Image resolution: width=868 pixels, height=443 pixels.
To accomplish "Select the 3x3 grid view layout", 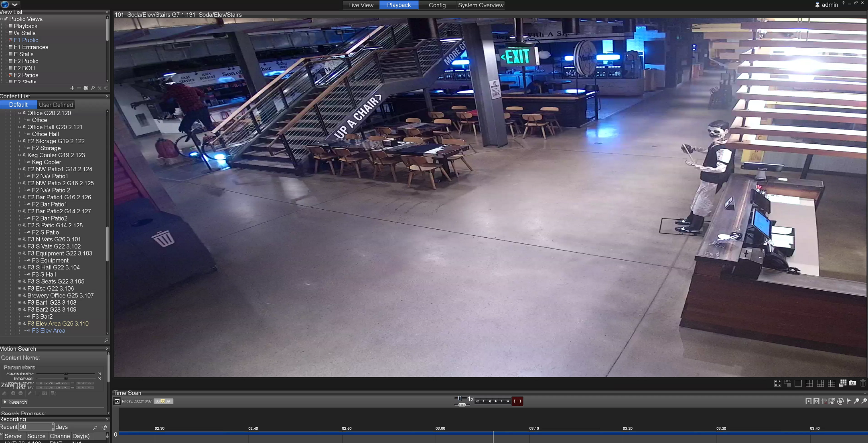I will coord(831,383).
